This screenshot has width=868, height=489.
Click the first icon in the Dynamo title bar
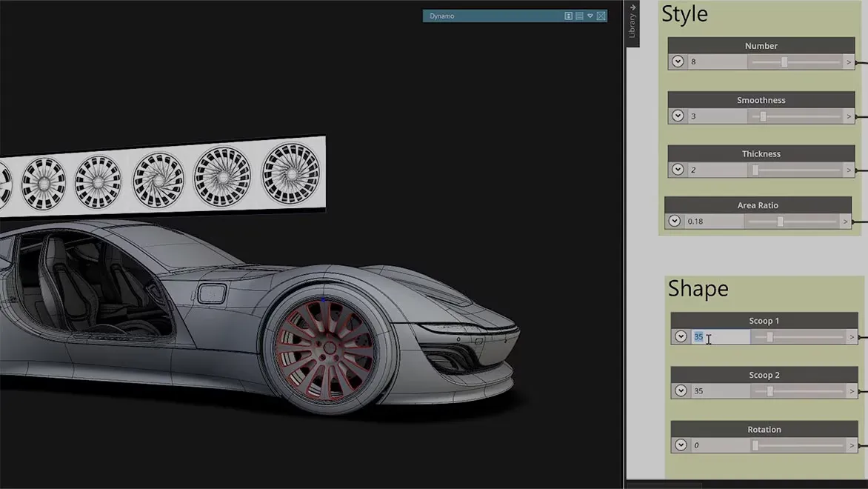click(x=568, y=16)
